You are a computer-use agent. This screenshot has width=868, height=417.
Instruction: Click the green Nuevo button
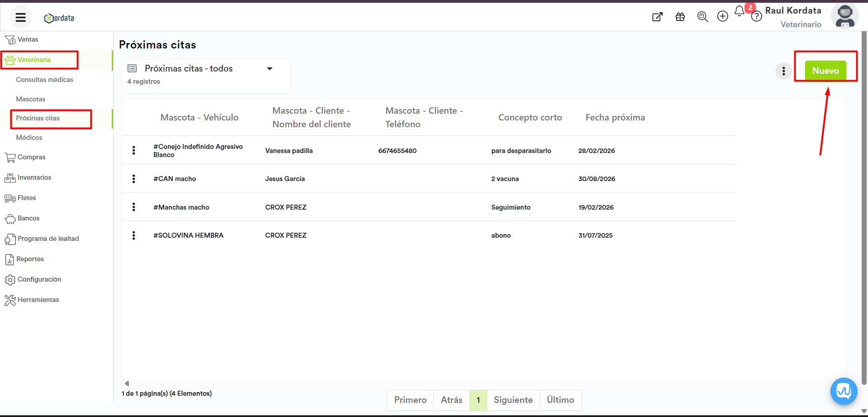click(x=825, y=71)
